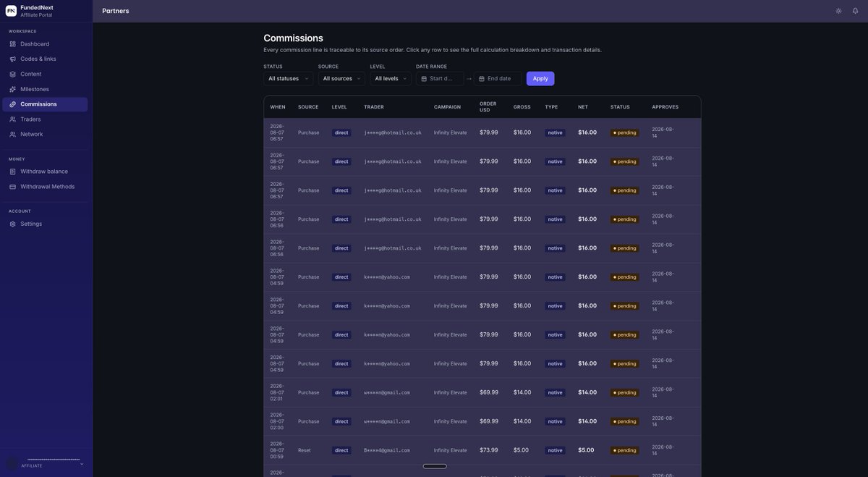Navigate to Milestones
Image resolution: width=868 pixels, height=477 pixels.
click(45, 89)
